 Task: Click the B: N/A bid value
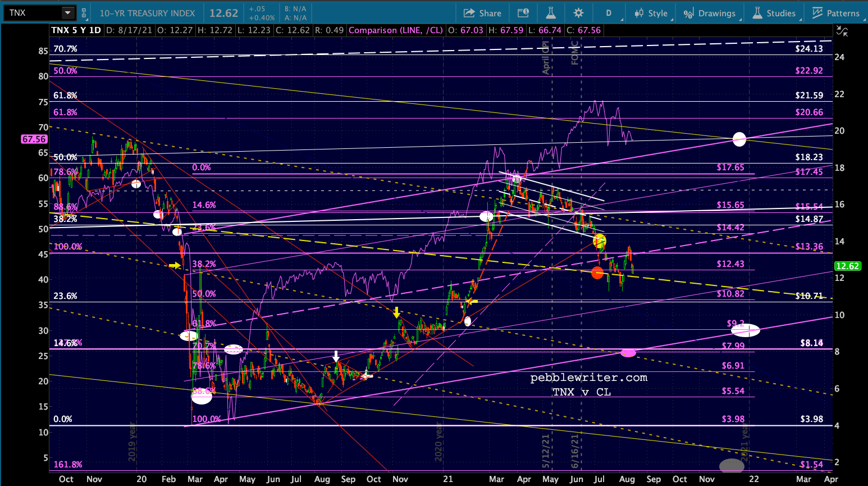point(295,9)
